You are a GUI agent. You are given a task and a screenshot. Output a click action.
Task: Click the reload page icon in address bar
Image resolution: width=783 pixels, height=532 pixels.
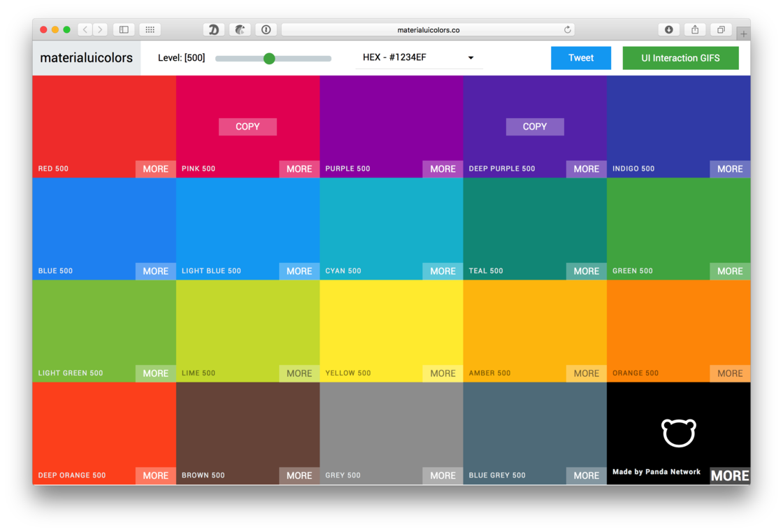(x=567, y=29)
